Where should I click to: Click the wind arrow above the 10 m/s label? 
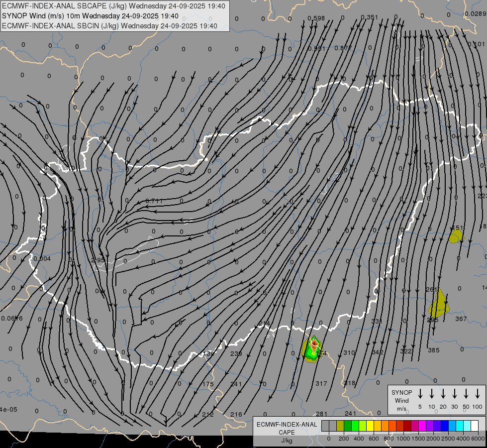pos(431,394)
